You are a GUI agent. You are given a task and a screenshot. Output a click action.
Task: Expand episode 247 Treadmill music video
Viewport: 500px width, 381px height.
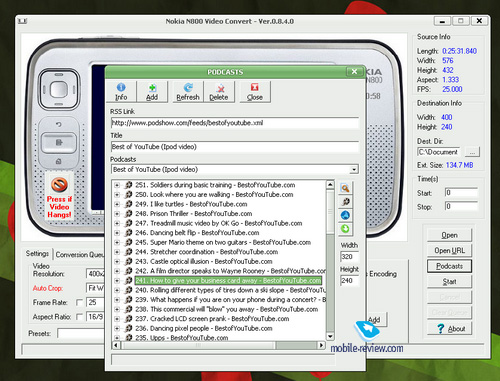[x=117, y=223]
